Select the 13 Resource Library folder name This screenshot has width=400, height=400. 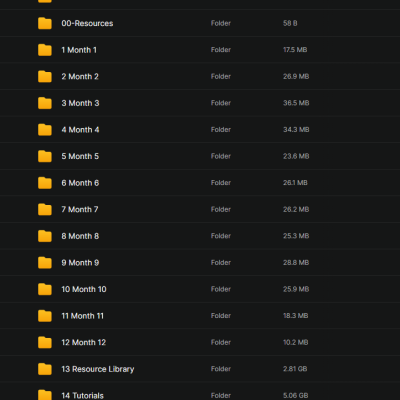(x=98, y=369)
